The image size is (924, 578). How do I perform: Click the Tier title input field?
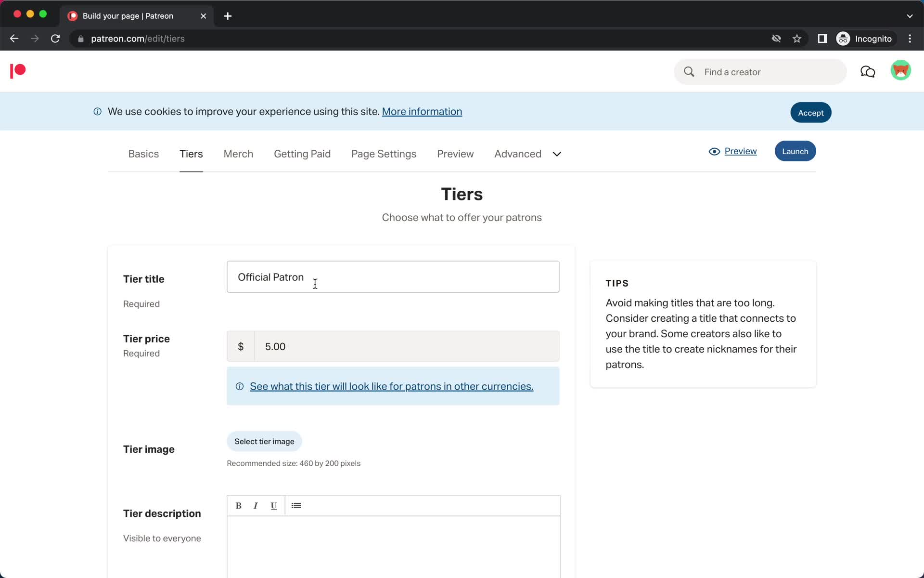click(393, 277)
